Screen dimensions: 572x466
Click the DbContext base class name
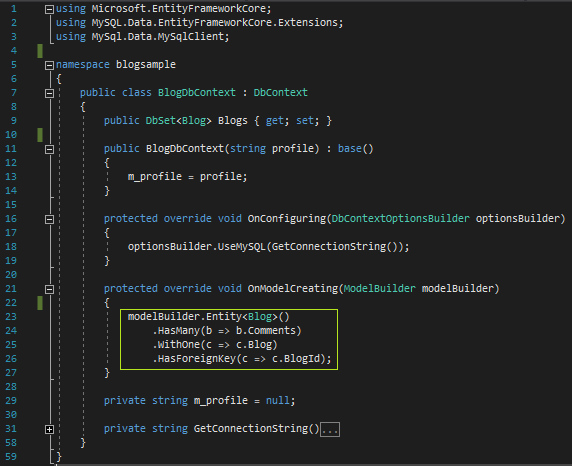coord(280,93)
